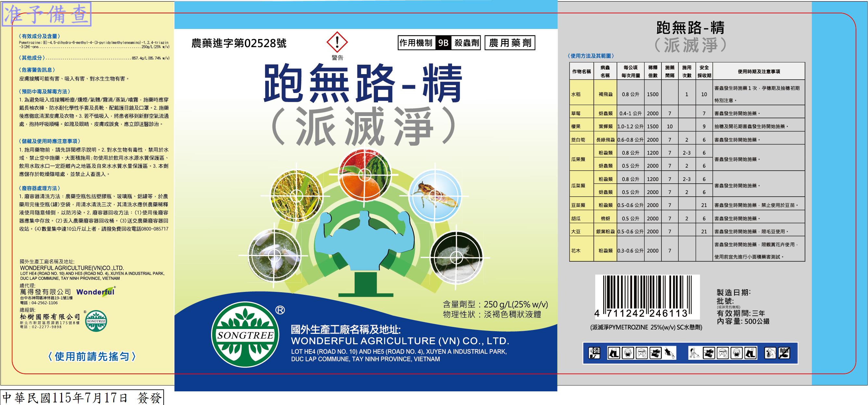Select the 〈儲藏及使用時應注意事項〉 section heading
The image size is (868, 405).
50,141
